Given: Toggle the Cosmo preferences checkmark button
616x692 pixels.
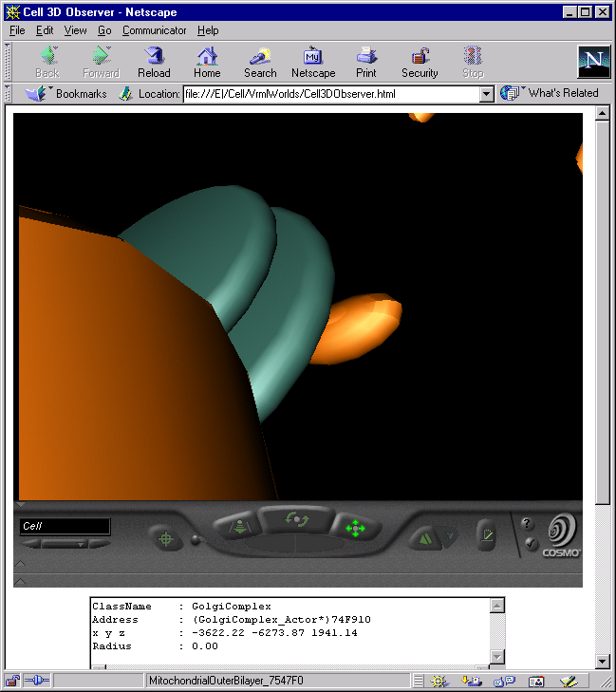Looking at the screenshot, I should (531, 543).
